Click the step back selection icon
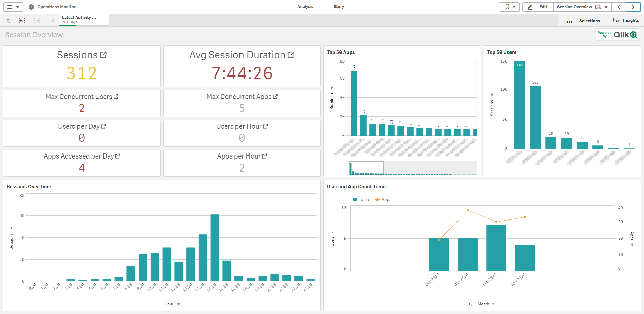644x314 pixels. click(x=22, y=21)
